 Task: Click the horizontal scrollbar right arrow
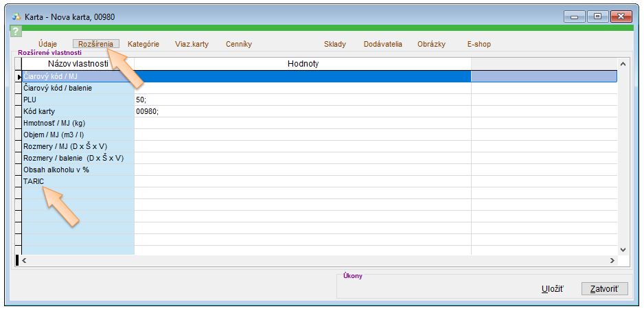(612, 261)
